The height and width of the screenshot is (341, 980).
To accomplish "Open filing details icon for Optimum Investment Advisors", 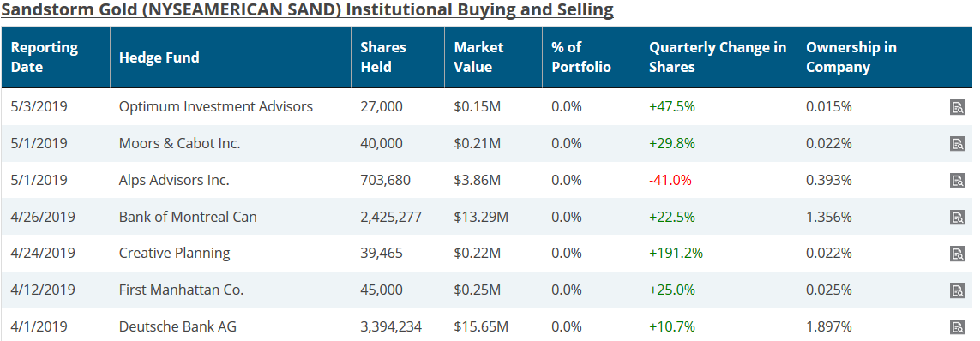I will pyautogui.click(x=957, y=107).
